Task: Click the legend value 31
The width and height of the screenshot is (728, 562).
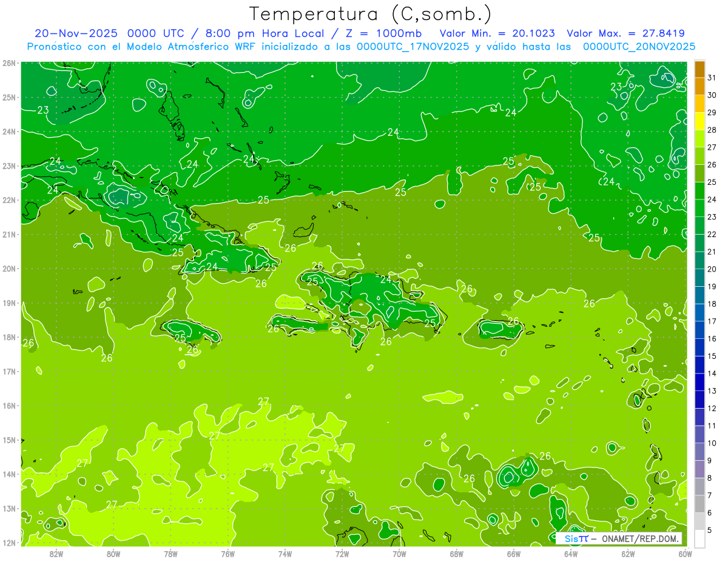Action: click(x=712, y=78)
